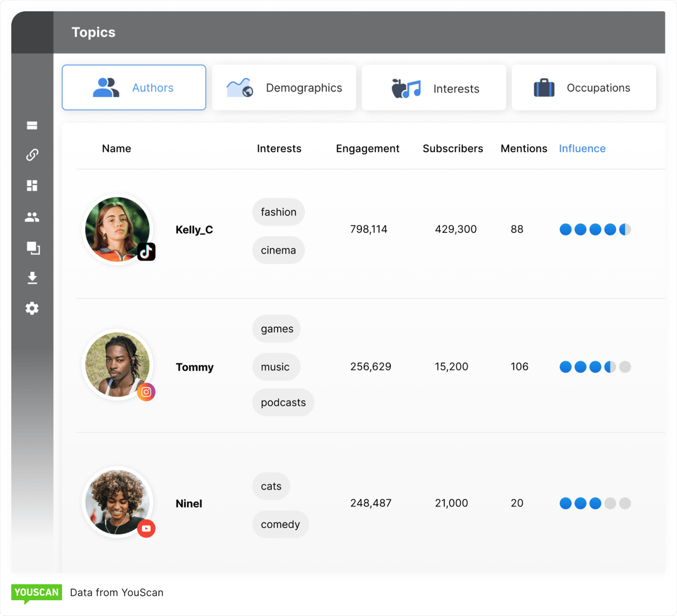Open settings via the sidebar gear icon
Screen dimensions: 677x616
pos(32,309)
